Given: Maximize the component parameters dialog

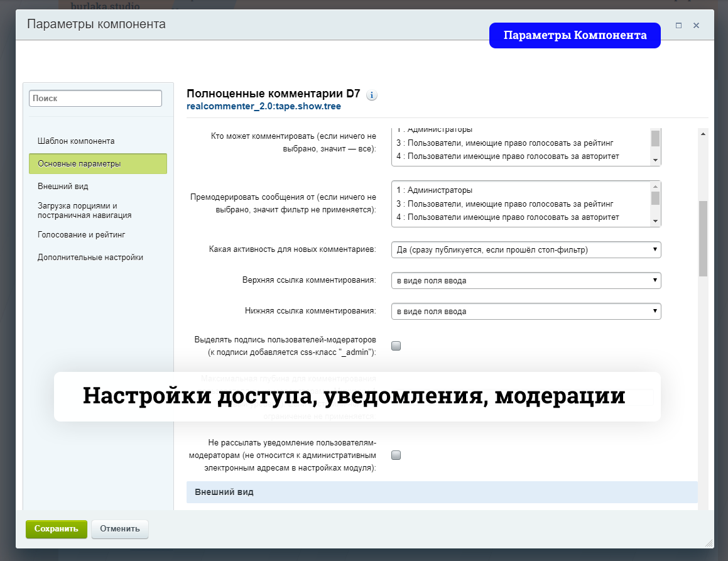Looking at the screenshot, I should (x=678, y=26).
